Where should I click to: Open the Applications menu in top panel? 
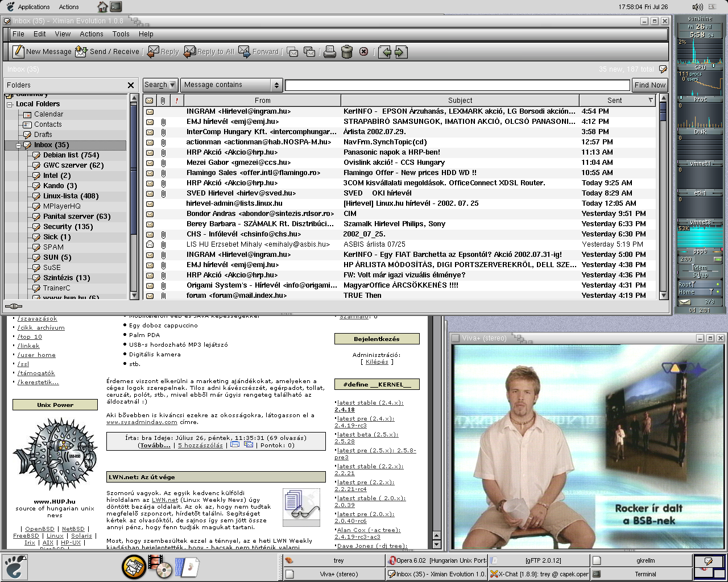(34, 7)
